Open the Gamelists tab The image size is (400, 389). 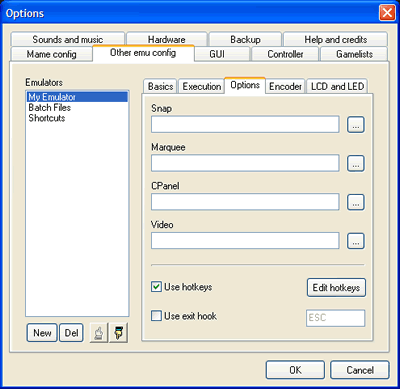click(x=354, y=54)
